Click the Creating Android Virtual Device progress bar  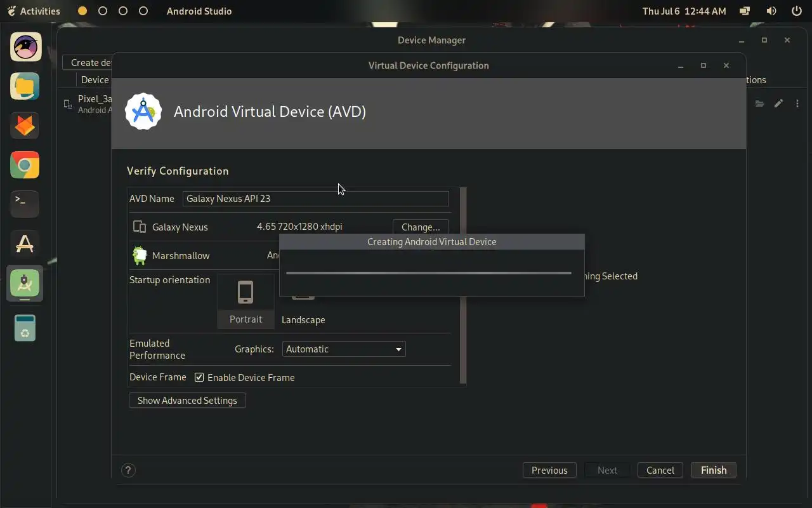pyautogui.click(x=429, y=273)
